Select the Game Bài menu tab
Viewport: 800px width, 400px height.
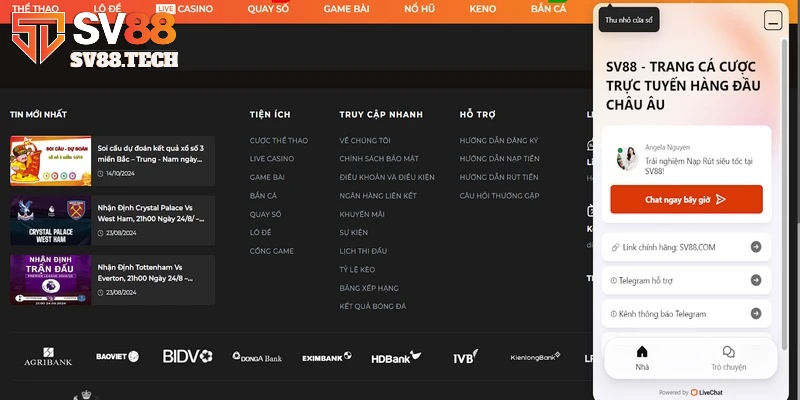[344, 8]
